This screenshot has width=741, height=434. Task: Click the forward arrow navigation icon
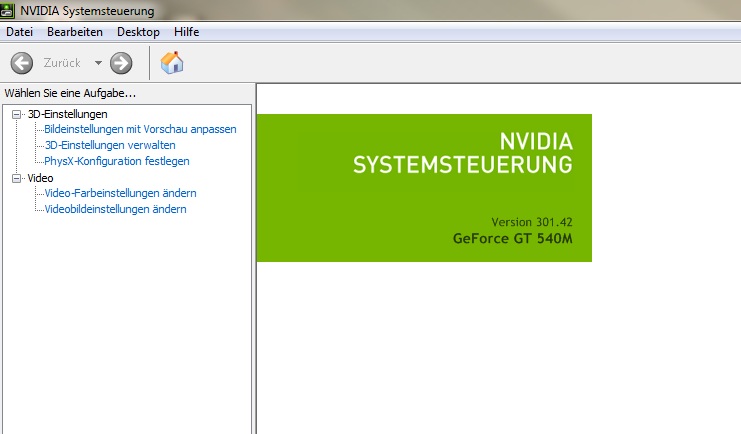pos(121,63)
